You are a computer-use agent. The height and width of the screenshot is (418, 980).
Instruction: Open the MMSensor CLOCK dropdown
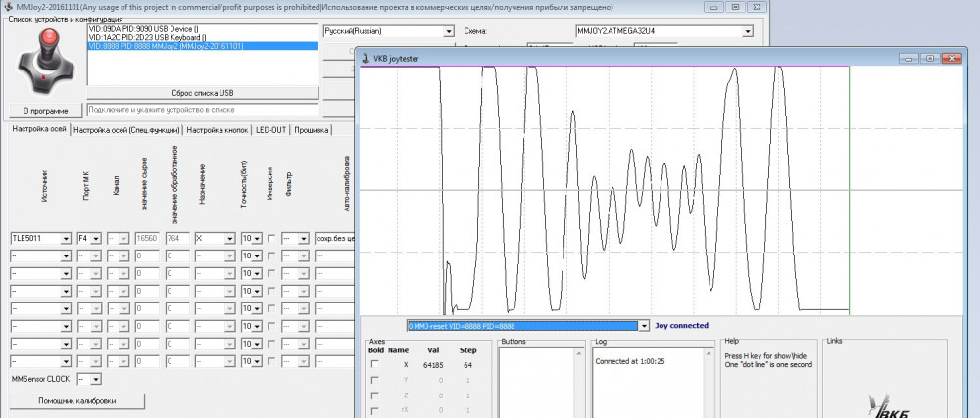tap(94, 378)
